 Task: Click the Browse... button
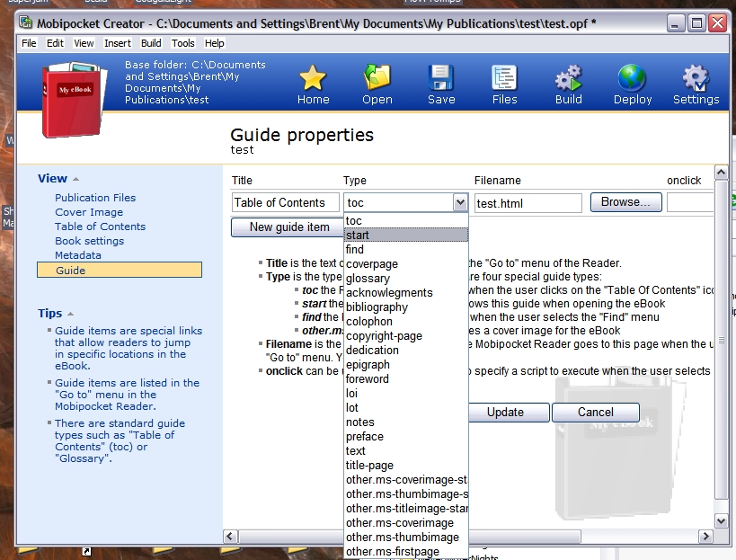click(625, 202)
